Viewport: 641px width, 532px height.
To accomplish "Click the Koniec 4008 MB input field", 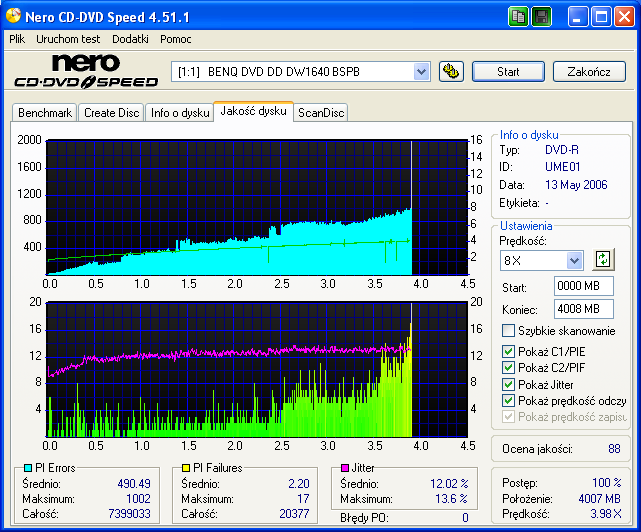I will click(584, 309).
